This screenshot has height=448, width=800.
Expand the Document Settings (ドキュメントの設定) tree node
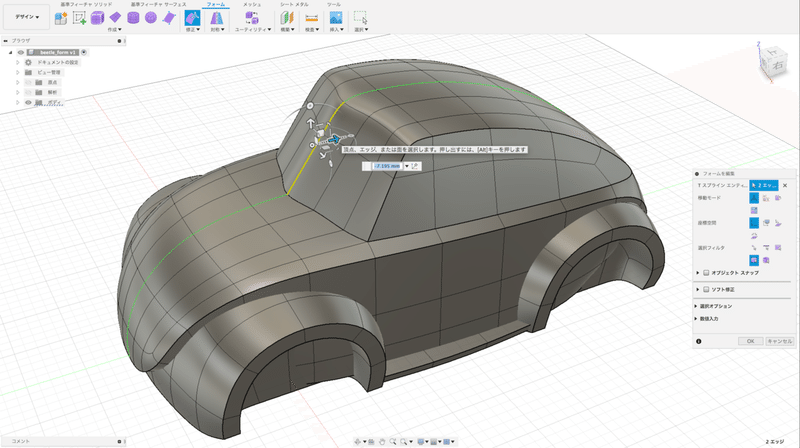[x=18, y=62]
